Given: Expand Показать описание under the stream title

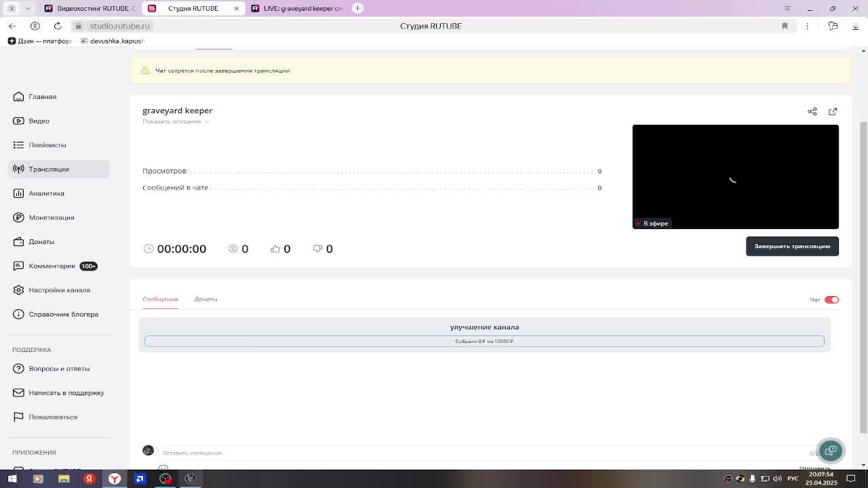Looking at the screenshot, I should [x=176, y=121].
